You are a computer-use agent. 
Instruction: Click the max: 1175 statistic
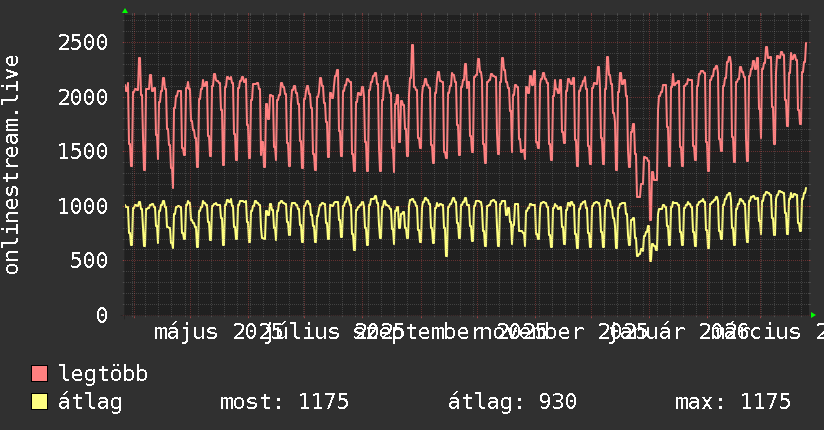tap(733, 402)
